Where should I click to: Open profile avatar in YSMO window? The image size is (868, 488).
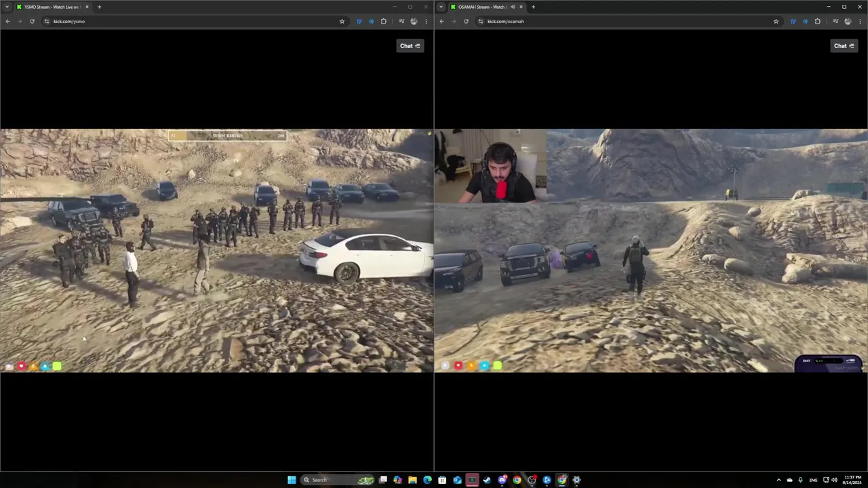tap(414, 21)
